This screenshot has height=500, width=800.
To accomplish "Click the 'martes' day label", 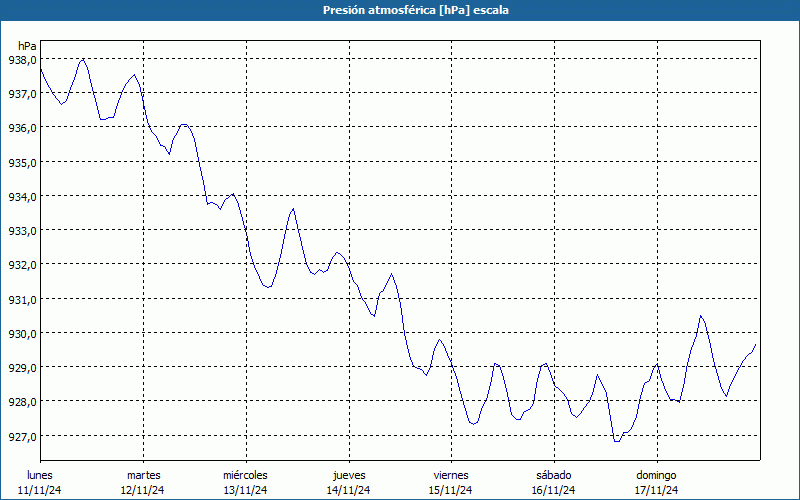I will click(x=144, y=475).
